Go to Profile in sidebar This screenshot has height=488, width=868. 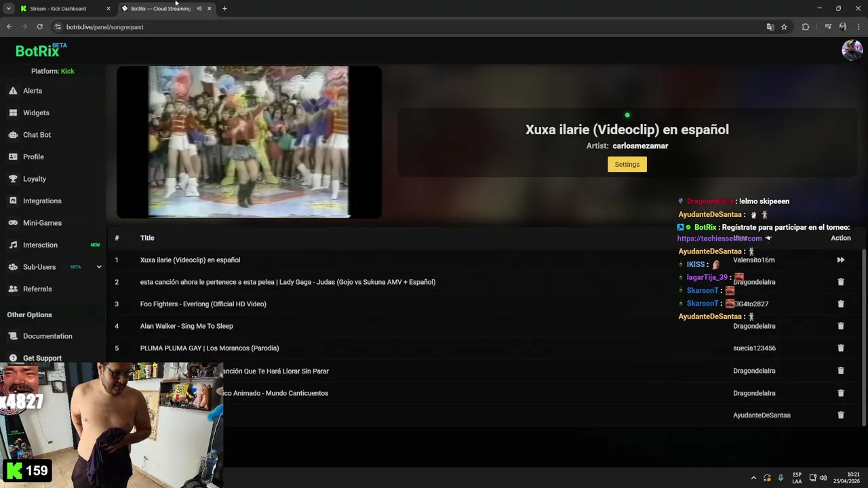tap(33, 157)
